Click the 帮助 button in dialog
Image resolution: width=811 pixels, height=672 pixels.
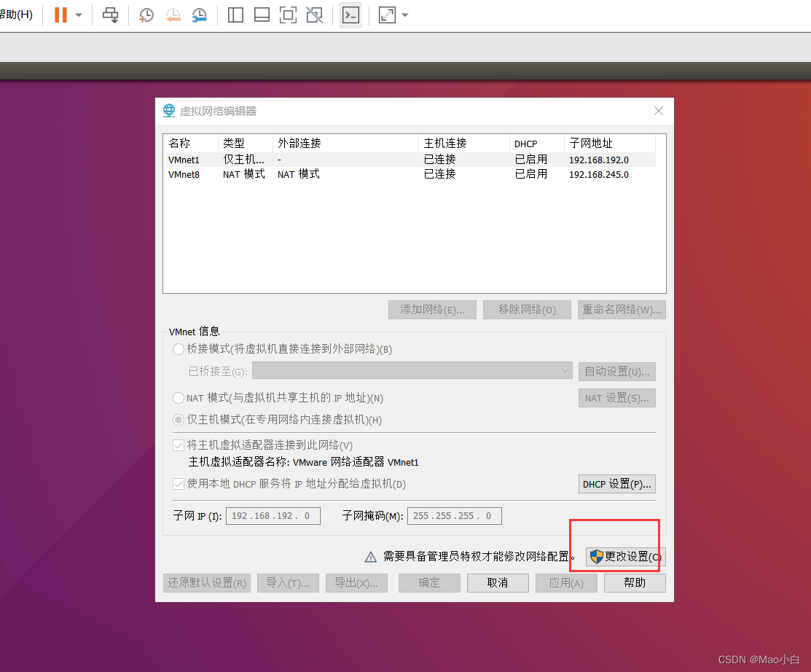[635, 583]
